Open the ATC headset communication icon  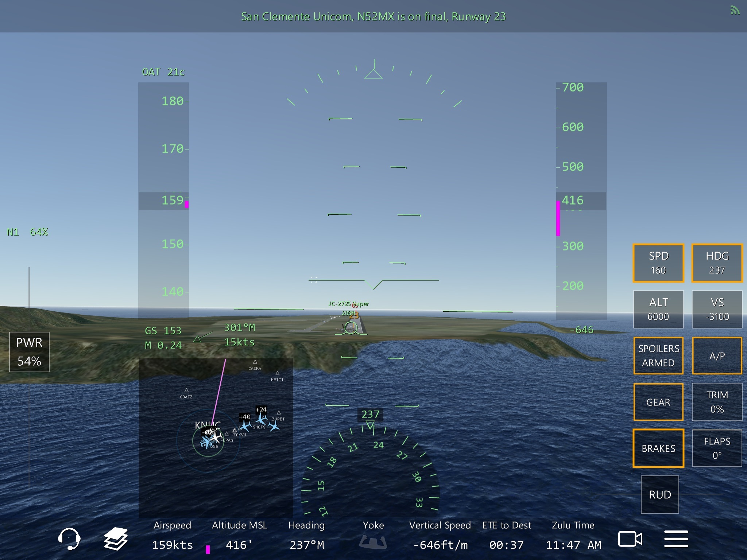[69, 539]
